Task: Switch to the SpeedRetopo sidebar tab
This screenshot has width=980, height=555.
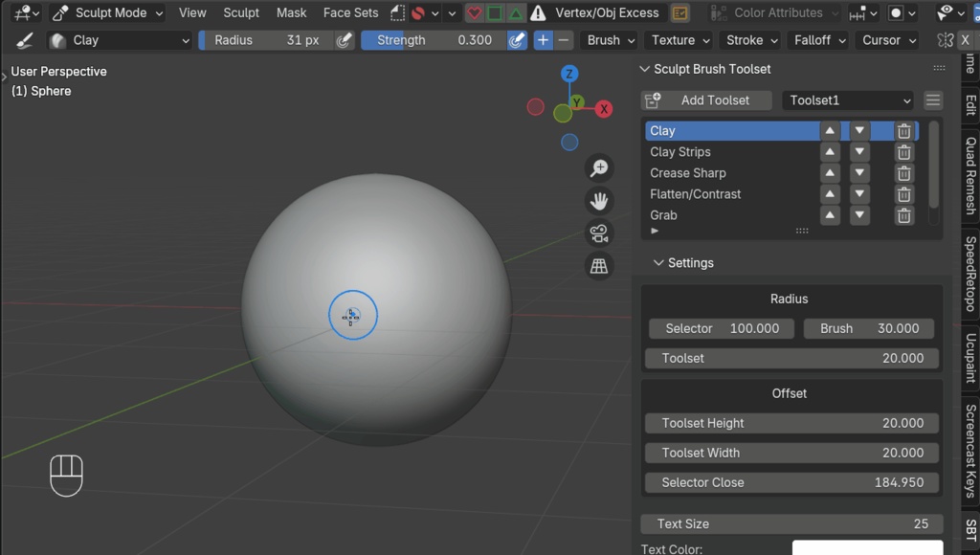Action: click(x=970, y=277)
